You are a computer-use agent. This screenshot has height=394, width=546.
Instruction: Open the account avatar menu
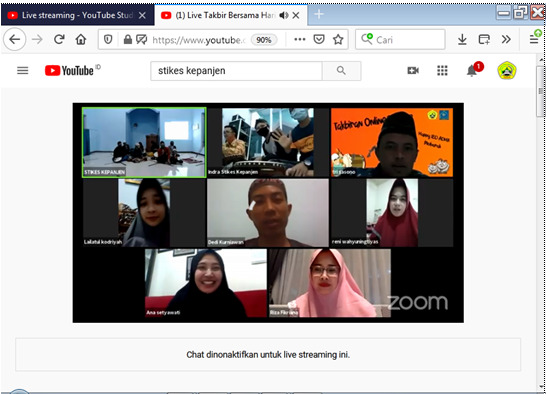pos(507,70)
